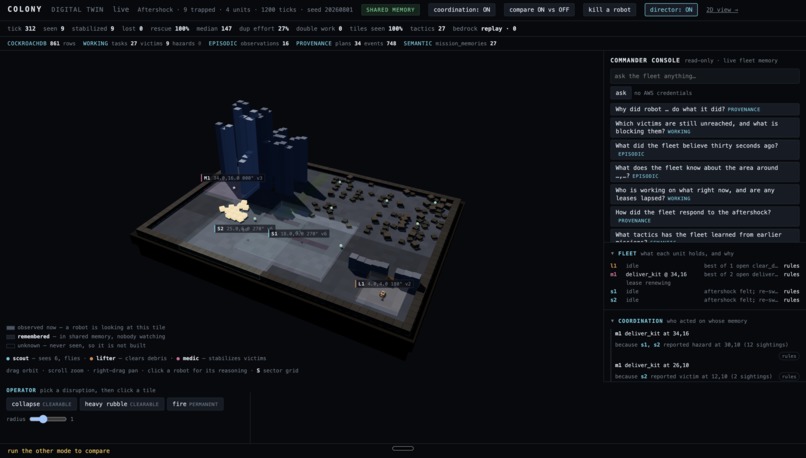Viewport: 806px width, 458px height.
Task: Select 'What tactics has the fleet learned' prompt
Action: [705, 236]
